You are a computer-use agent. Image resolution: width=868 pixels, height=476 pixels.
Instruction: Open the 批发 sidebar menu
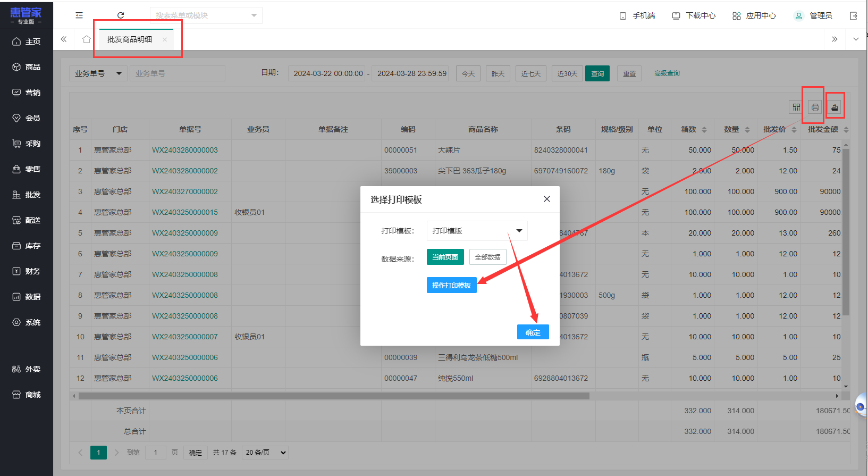click(27, 195)
